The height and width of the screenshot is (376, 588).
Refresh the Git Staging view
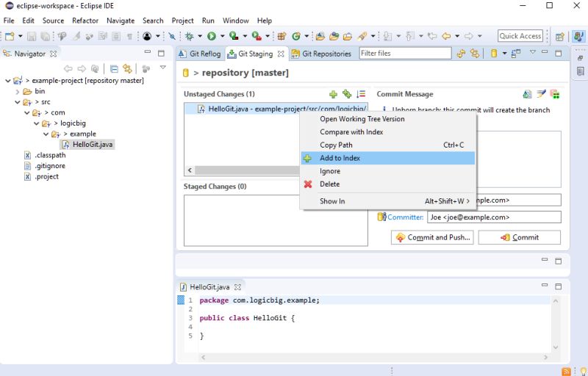pyautogui.click(x=461, y=54)
